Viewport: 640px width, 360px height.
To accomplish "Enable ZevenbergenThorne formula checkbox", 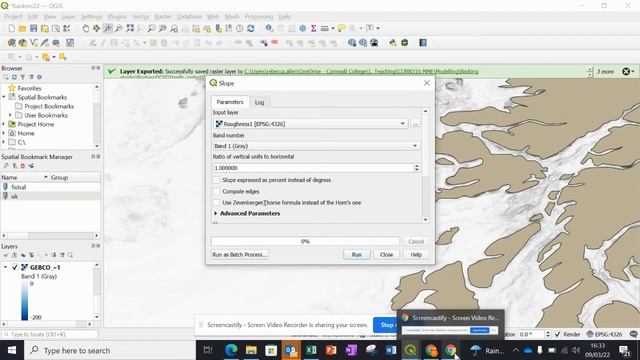I will tap(217, 202).
